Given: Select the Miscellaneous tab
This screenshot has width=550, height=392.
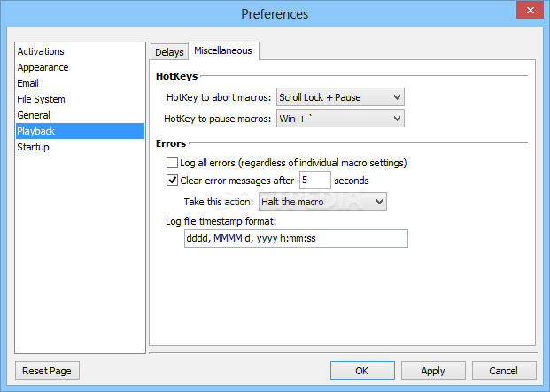Looking at the screenshot, I should [223, 50].
